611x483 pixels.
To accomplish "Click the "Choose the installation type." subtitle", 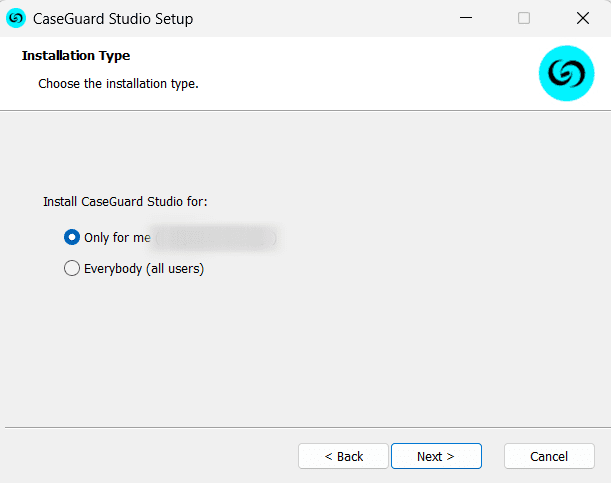I will (x=118, y=84).
